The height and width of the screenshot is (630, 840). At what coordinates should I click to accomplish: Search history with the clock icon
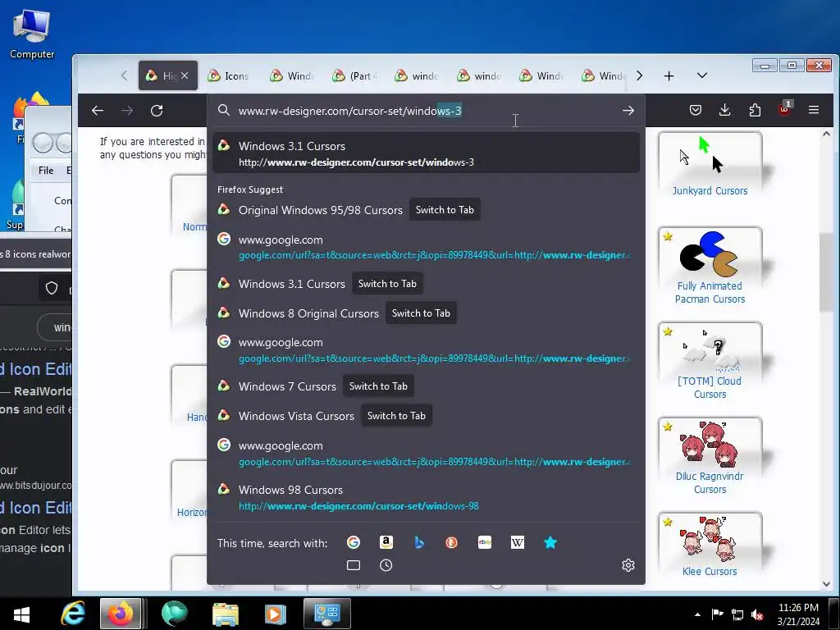pyautogui.click(x=386, y=565)
